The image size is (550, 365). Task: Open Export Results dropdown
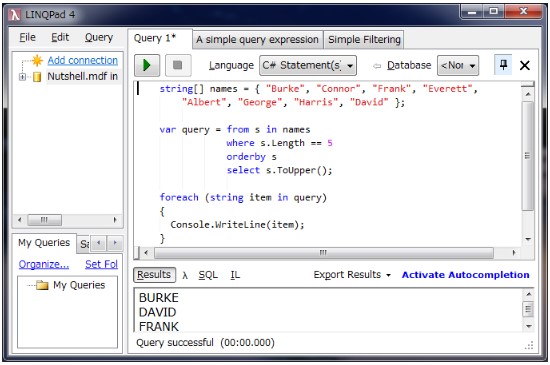click(352, 275)
